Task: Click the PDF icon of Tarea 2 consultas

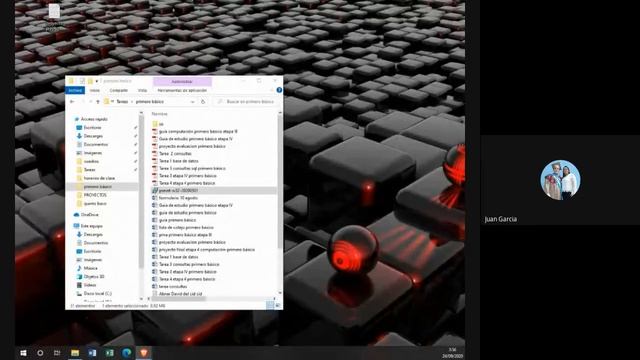Action: click(155, 153)
